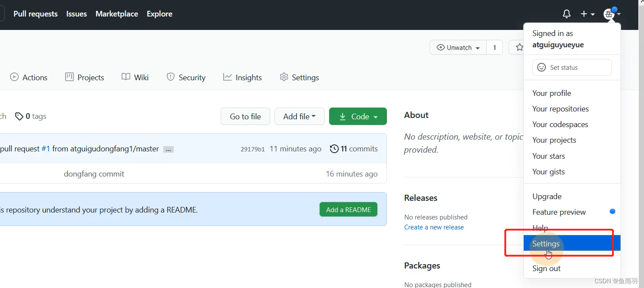This screenshot has height=288, width=644.
Task: Open Settings in the user dropdown menu
Action: pyautogui.click(x=572, y=243)
